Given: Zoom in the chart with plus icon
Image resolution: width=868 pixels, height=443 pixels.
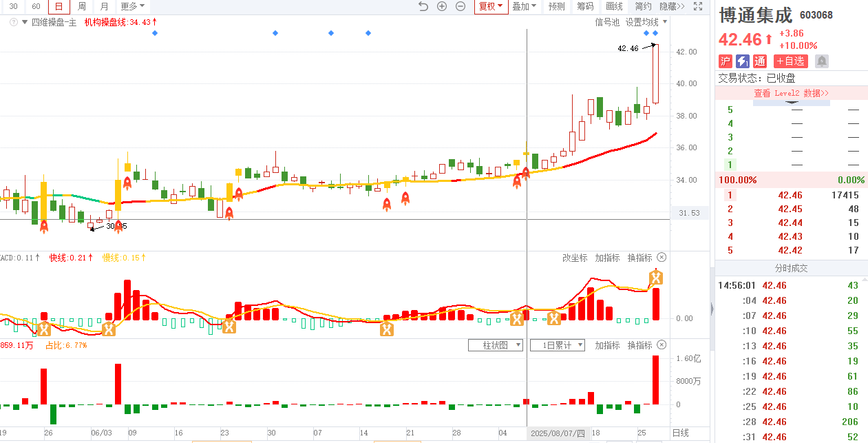Looking at the screenshot, I should click(442, 6).
